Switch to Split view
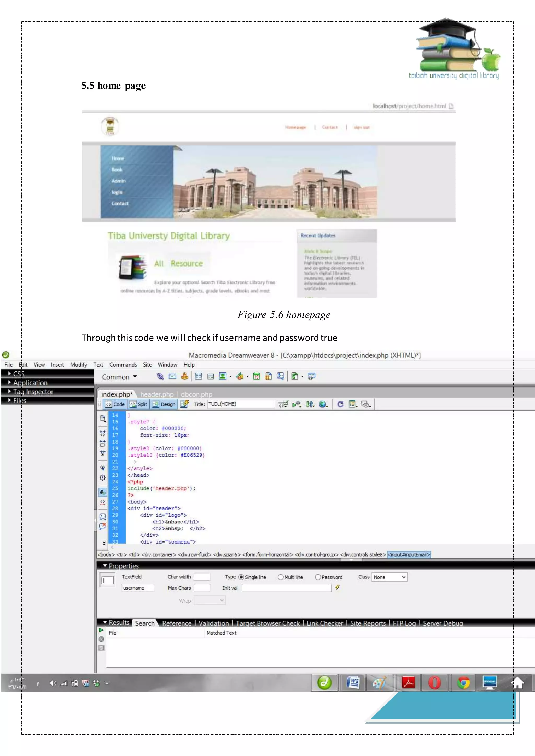535x756 pixels. pyautogui.click(x=138, y=404)
